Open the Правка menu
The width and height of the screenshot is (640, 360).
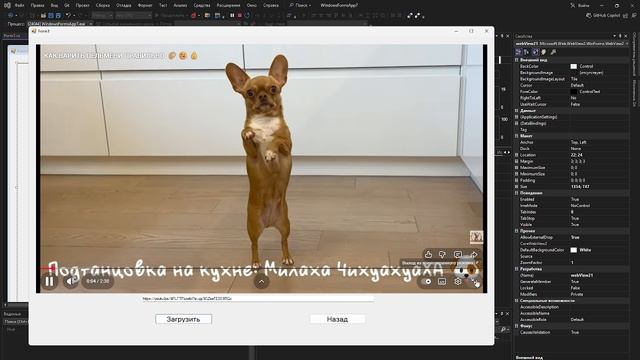37,5
